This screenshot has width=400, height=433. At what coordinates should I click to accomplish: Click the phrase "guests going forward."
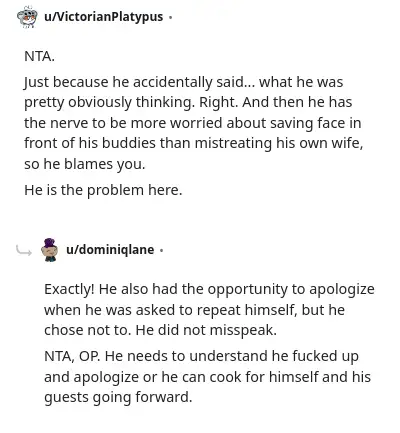point(118,398)
